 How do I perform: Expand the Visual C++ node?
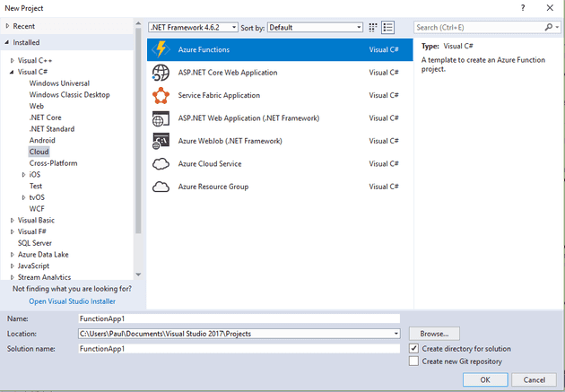(13, 60)
